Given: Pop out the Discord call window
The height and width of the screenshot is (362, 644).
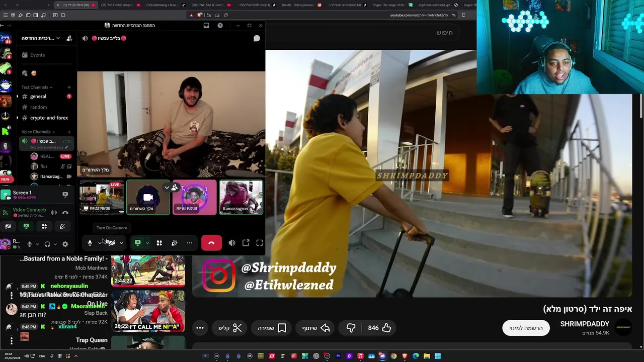Looking at the screenshot, I should point(246,243).
